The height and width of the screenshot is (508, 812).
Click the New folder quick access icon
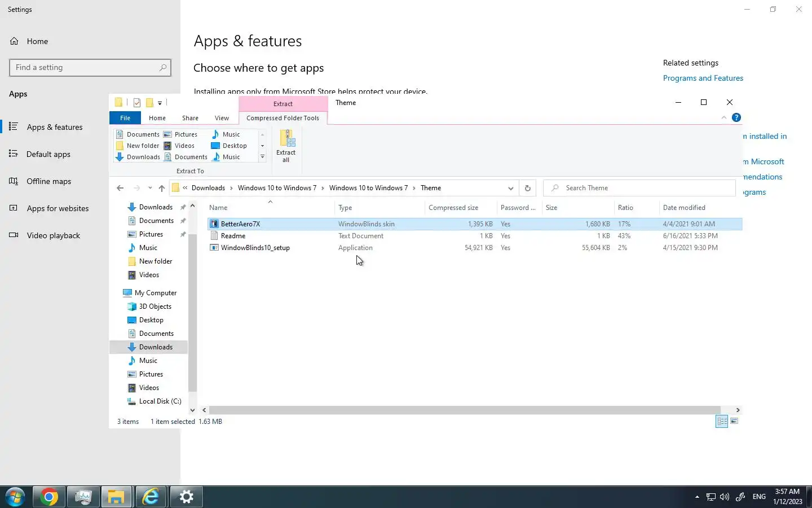(150, 103)
